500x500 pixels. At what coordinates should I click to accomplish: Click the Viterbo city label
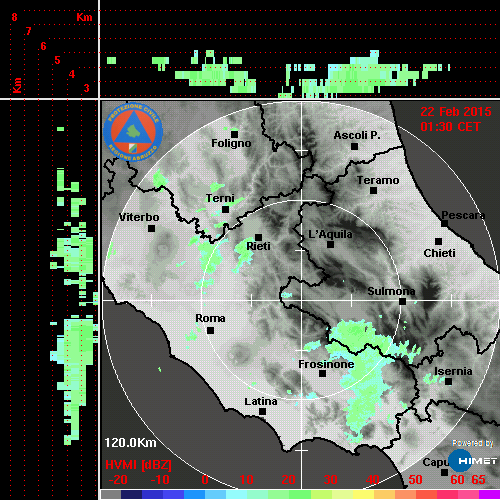click(139, 217)
